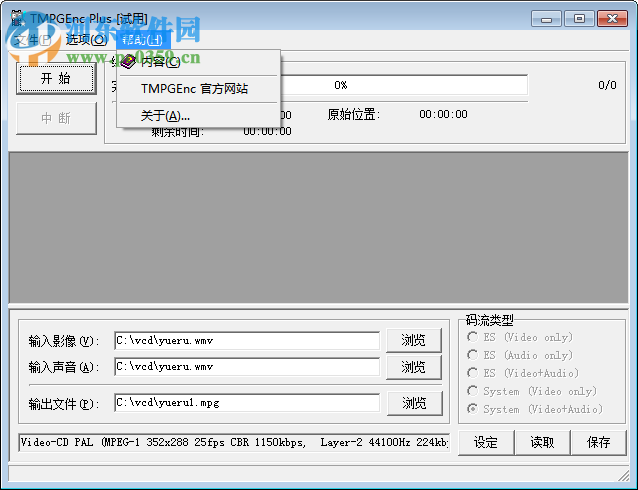Select System (Video+Audio) radio button
This screenshot has width=638, height=490.
[x=535, y=409]
